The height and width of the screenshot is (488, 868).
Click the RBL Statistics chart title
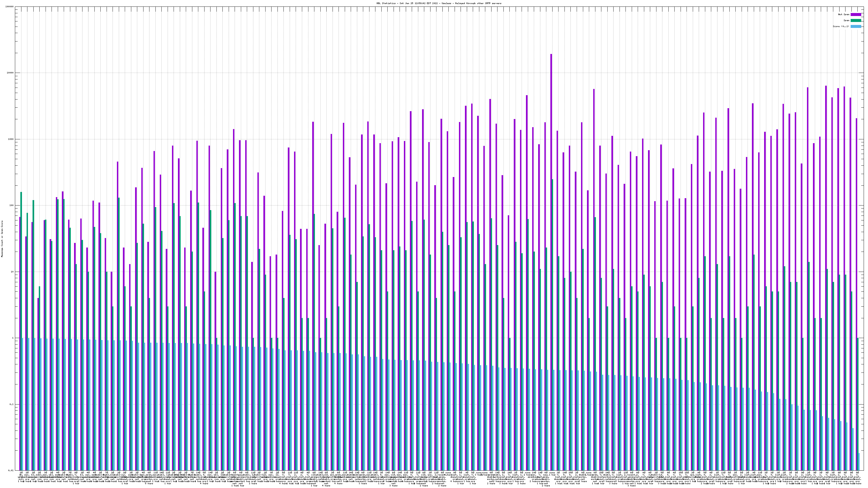click(439, 3)
